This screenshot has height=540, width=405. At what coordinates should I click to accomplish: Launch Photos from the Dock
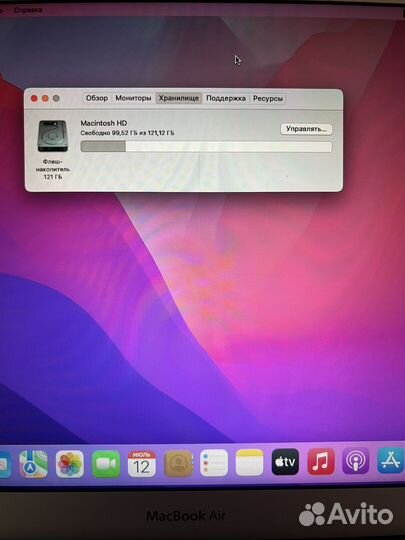(x=70, y=464)
